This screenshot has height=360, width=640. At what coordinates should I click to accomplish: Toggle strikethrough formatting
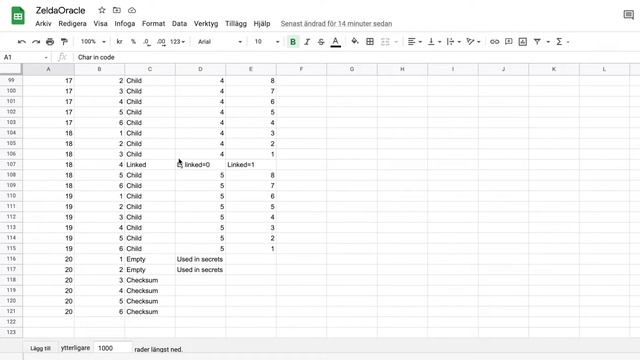pos(321,42)
